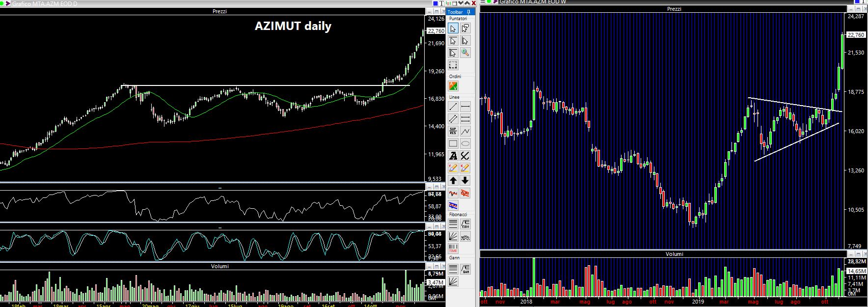Select the dashed marquee selection tool
Screen dimensions: 868x307
[453, 65]
